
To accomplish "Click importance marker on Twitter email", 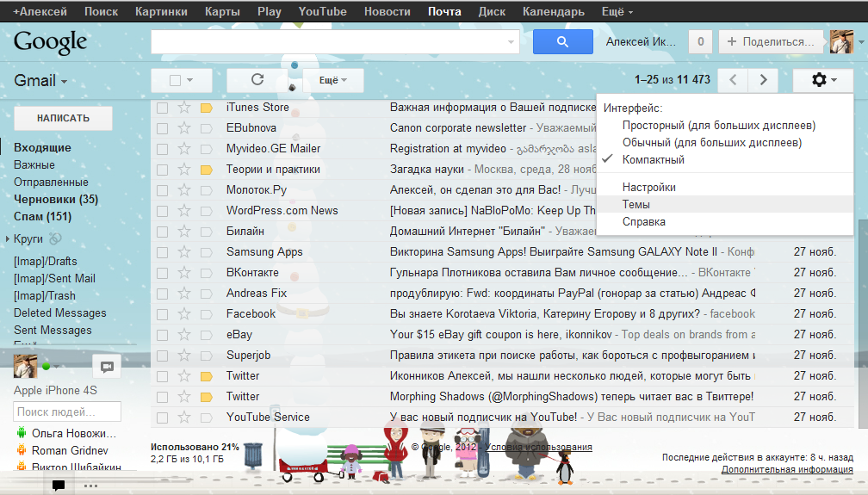I will [x=206, y=376].
